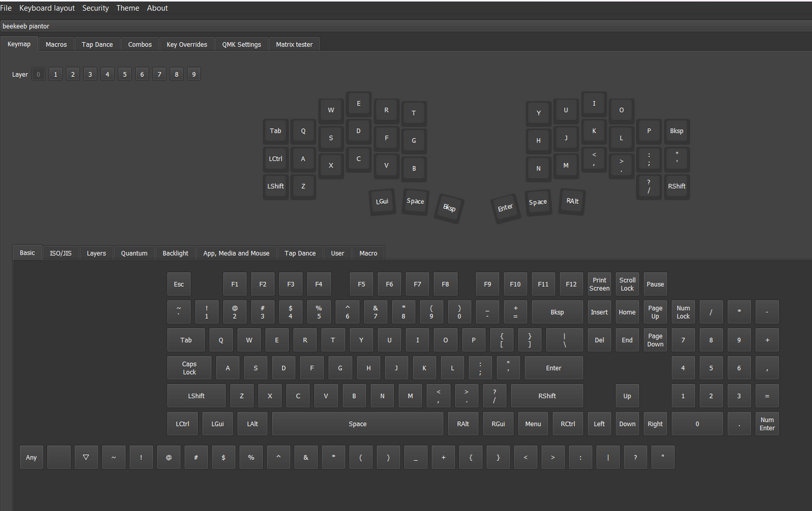Open the Theme menu
This screenshot has height=511, width=812.
(128, 8)
